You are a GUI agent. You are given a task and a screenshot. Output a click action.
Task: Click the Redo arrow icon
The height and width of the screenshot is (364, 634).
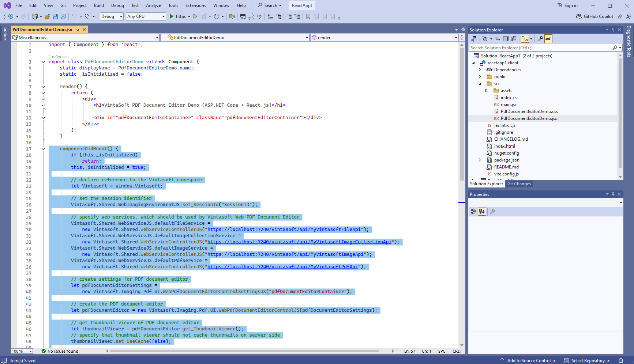pyautogui.click(x=87, y=16)
